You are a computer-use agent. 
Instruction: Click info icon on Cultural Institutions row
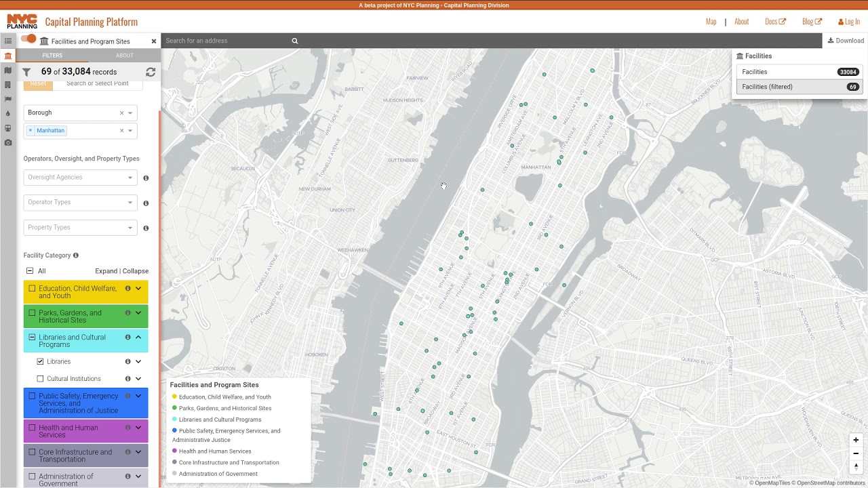pos(127,379)
